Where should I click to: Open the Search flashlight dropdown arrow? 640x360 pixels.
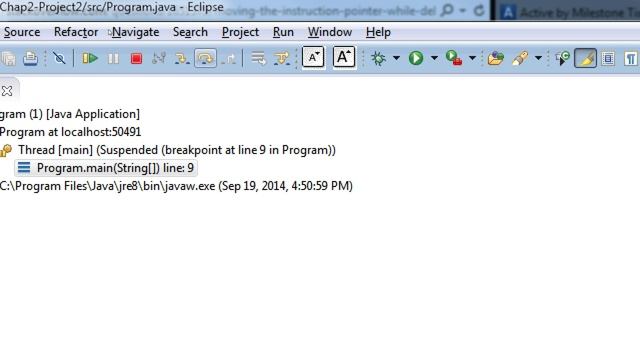(538, 58)
